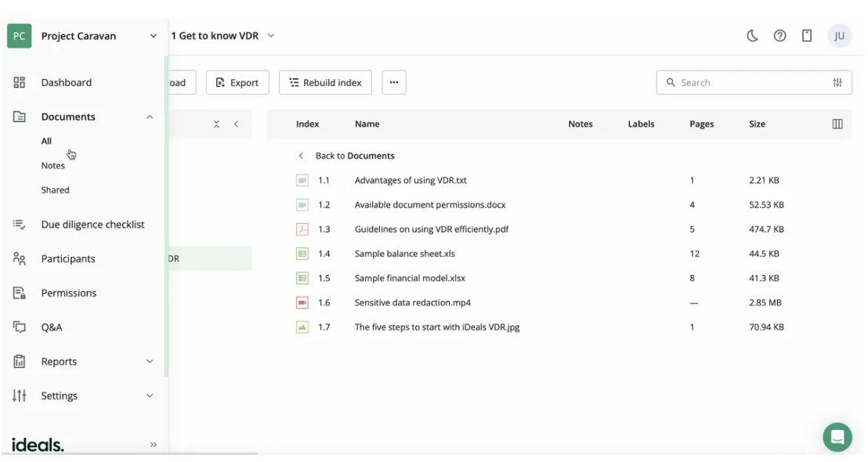Click the Due diligence checklist icon
The width and height of the screenshot is (868, 462).
coord(20,225)
